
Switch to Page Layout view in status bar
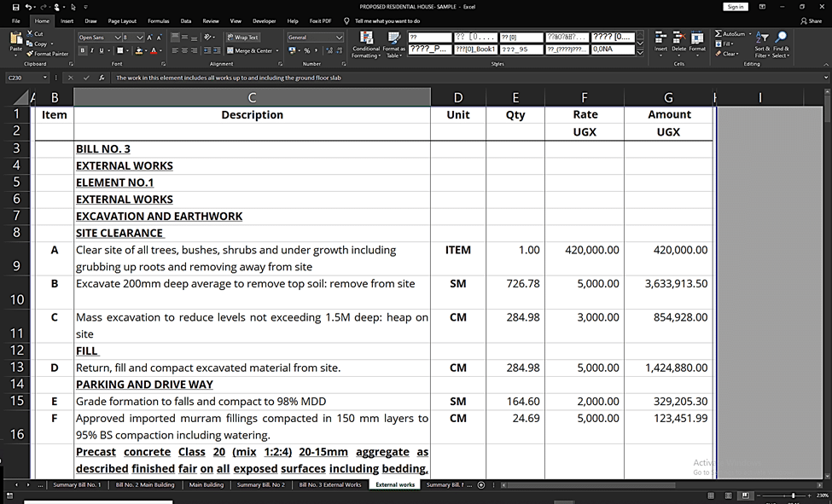point(728,495)
